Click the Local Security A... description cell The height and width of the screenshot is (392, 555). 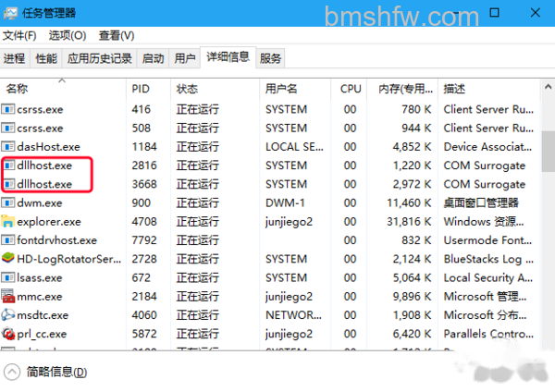tap(488, 277)
